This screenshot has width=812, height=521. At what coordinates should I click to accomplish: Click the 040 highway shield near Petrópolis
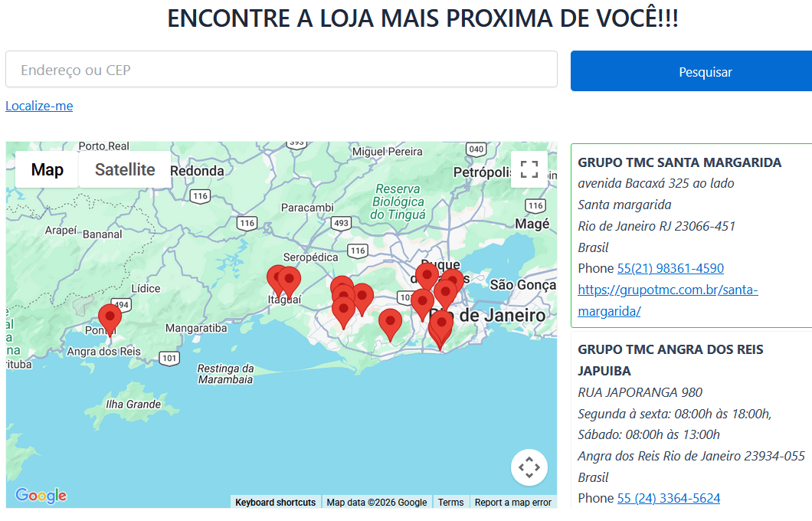476,149
